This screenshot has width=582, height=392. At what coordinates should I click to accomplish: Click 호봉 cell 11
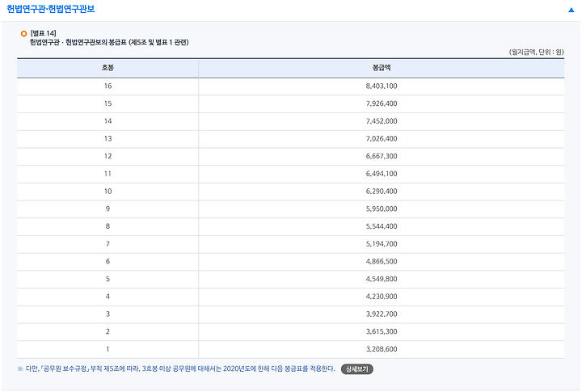point(108,174)
